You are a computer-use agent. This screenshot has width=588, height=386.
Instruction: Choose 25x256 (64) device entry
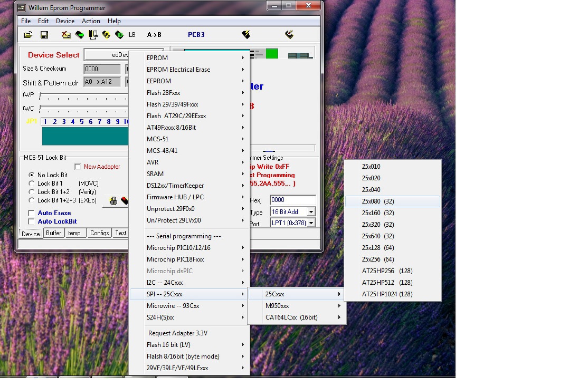tap(392, 259)
